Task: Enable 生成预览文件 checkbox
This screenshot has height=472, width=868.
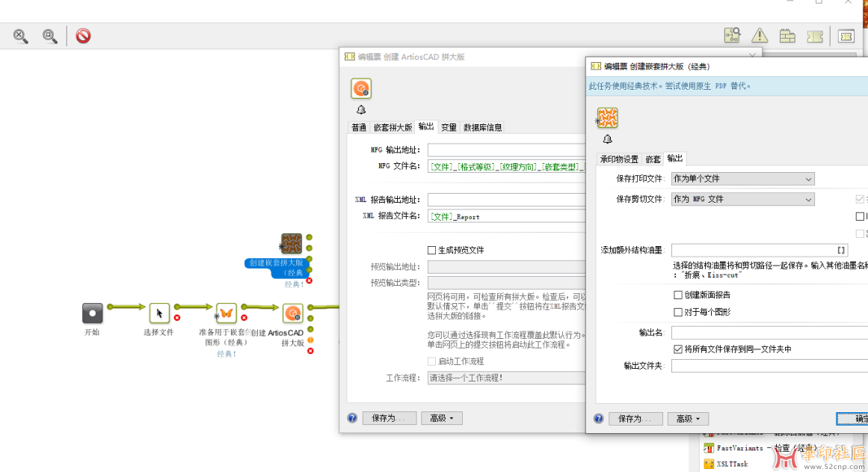Action: [x=431, y=250]
